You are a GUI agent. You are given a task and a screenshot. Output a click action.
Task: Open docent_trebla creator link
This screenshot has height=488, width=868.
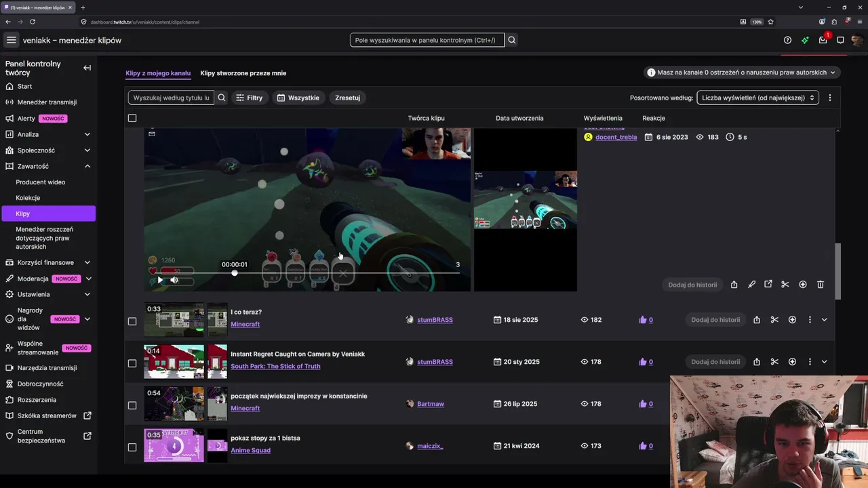(x=616, y=137)
